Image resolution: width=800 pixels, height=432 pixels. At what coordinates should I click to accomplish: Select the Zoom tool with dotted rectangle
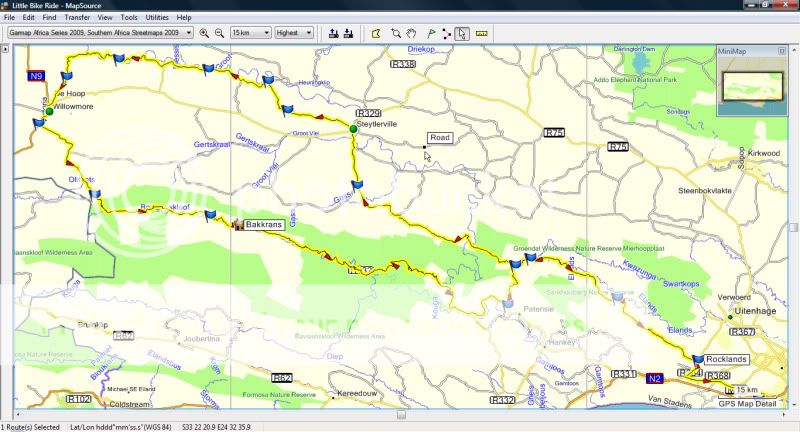(396, 34)
